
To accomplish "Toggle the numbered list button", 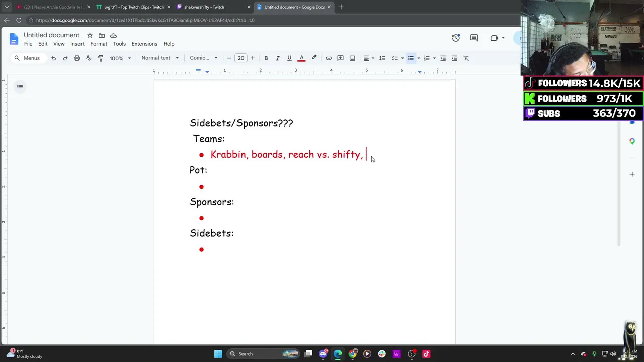I will click(427, 58).
